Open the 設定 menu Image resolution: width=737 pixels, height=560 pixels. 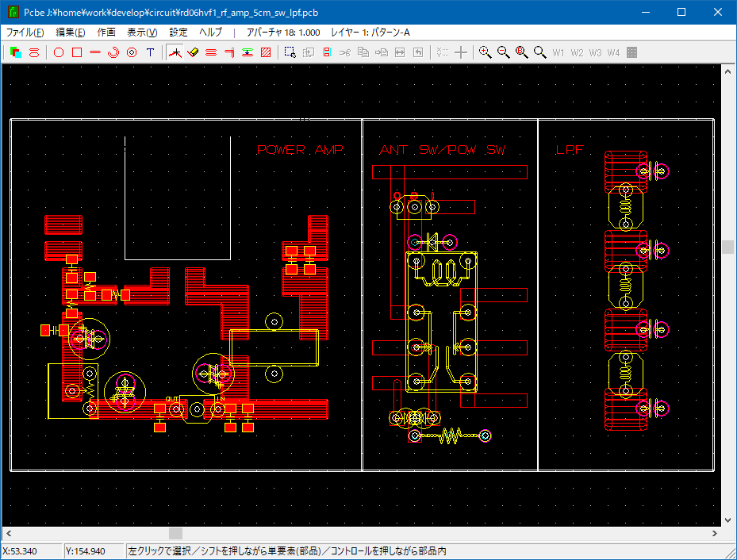coord(178,32)
